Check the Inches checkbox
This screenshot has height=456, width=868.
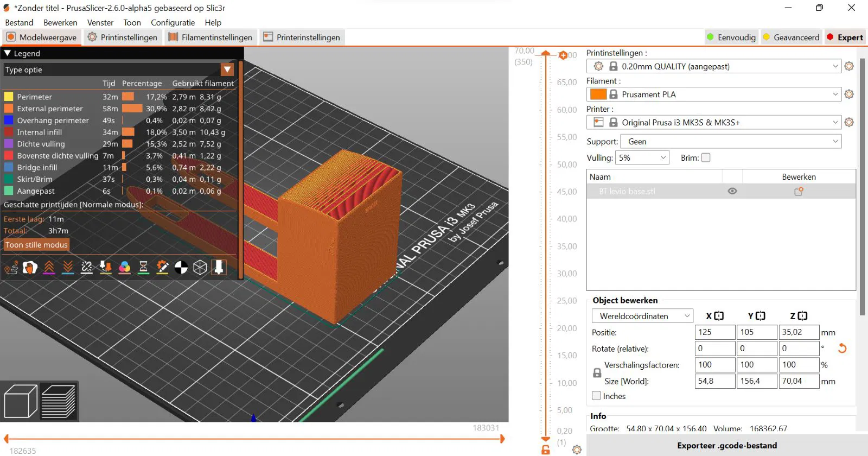(597, 396)
